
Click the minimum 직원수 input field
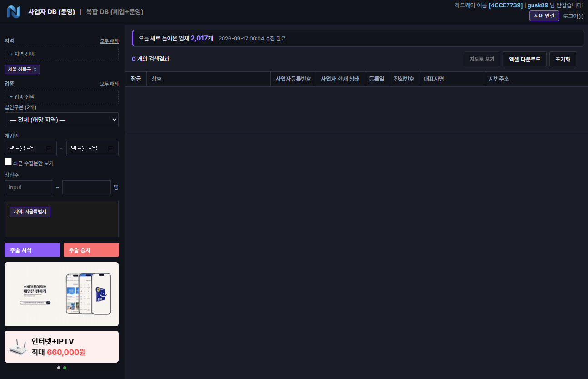click(x=29, y=187)
